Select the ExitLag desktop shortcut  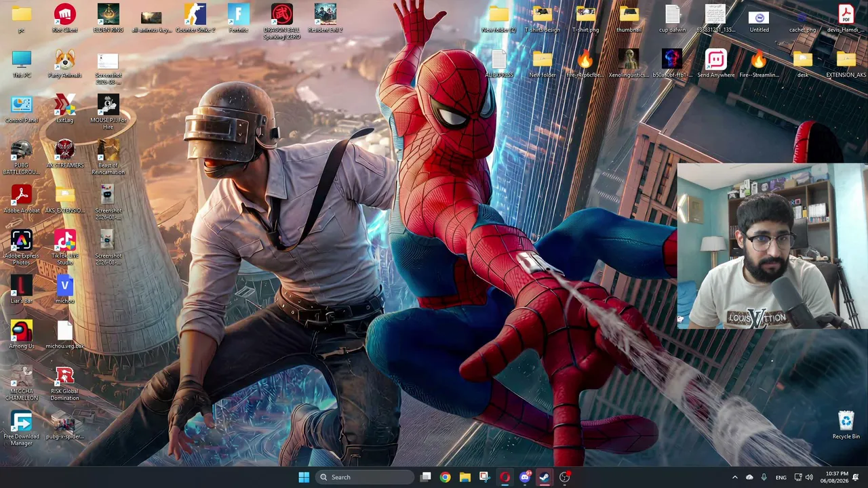pyautogui.click(x=64, y=109)
